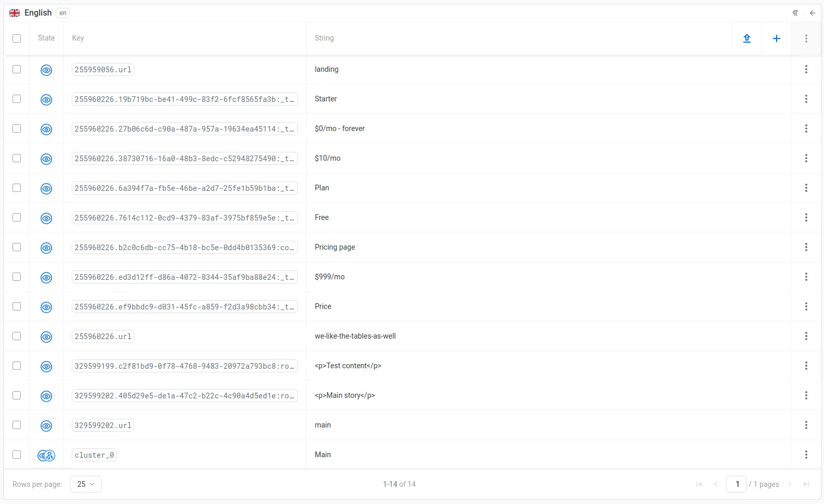Click the cluster state icon for cluster_0

pyautogui.click(x=46, y=456)
